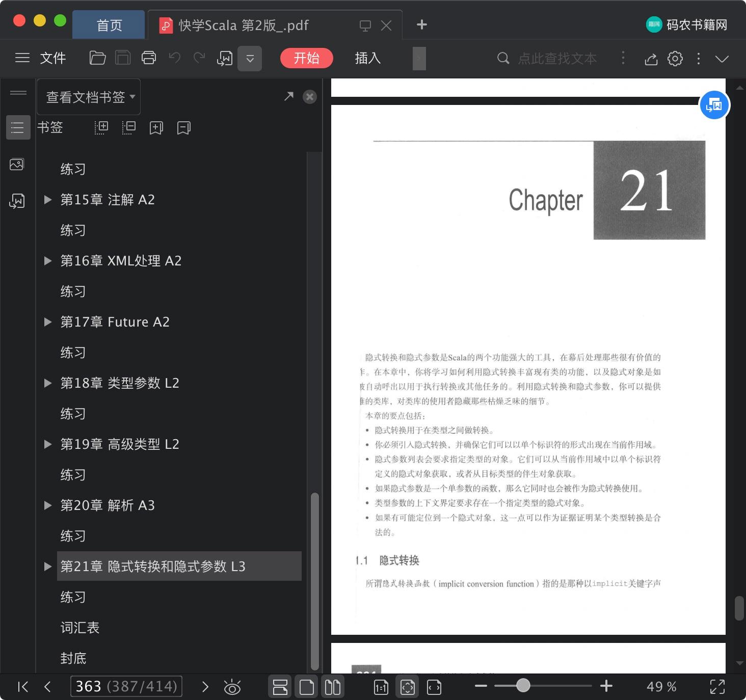This screenshot has width=746, height=700.
Task: Open the 封底 bookmark
Action: (73, 658)
